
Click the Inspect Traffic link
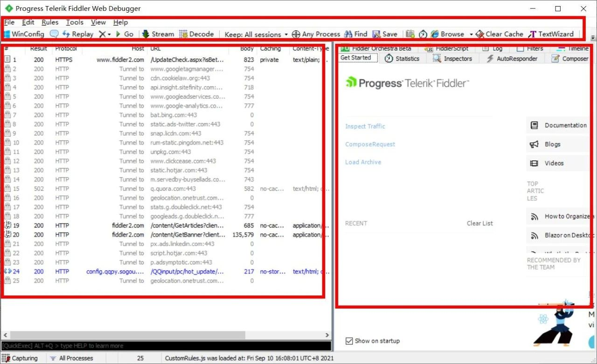(x=365, y=126)
